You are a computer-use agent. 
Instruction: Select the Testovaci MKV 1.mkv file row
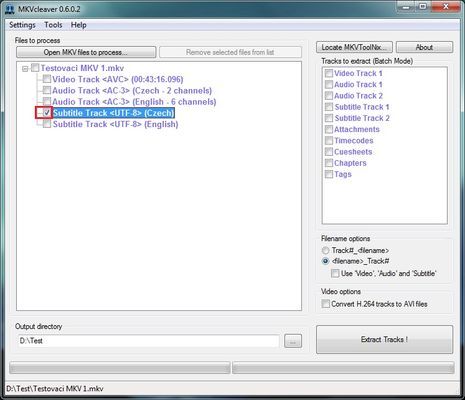click(x=82, y=68)
